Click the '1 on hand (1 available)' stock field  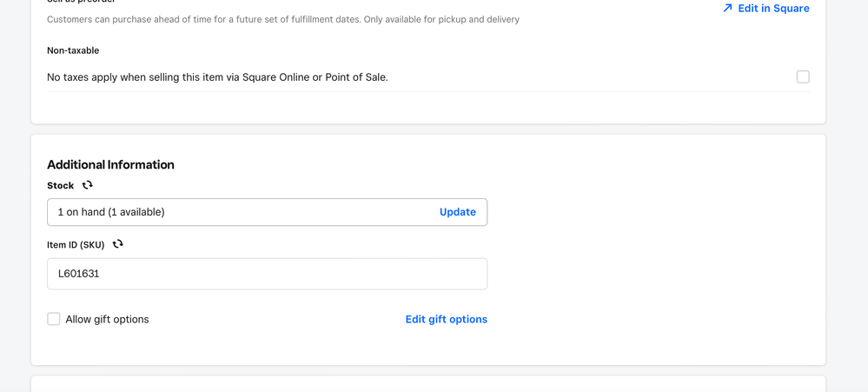coord(235,212)
